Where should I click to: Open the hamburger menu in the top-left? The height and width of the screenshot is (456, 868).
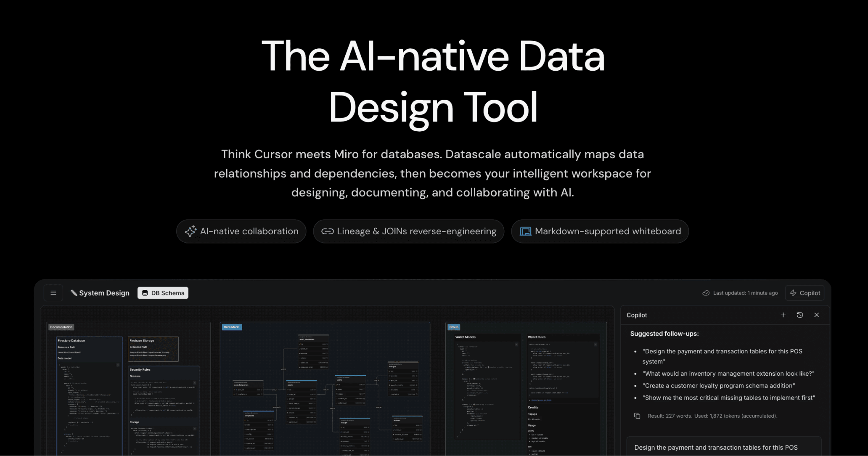(x=53, y=293)
